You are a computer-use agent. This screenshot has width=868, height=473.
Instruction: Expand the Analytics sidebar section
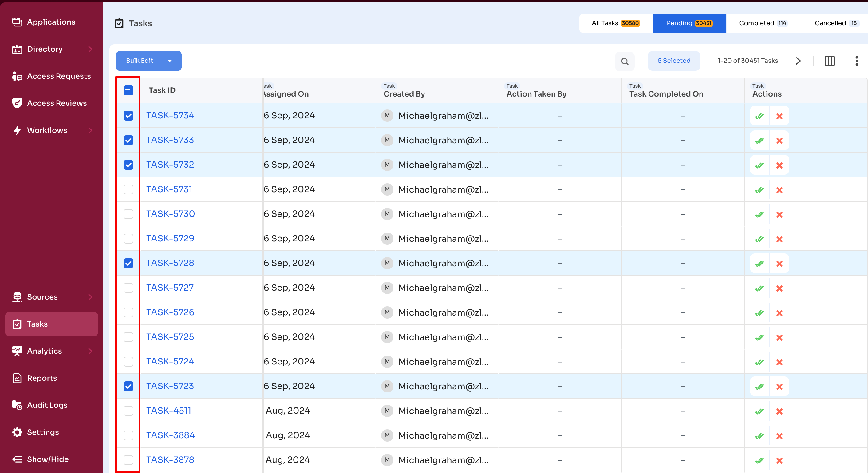tap(45, 351)
